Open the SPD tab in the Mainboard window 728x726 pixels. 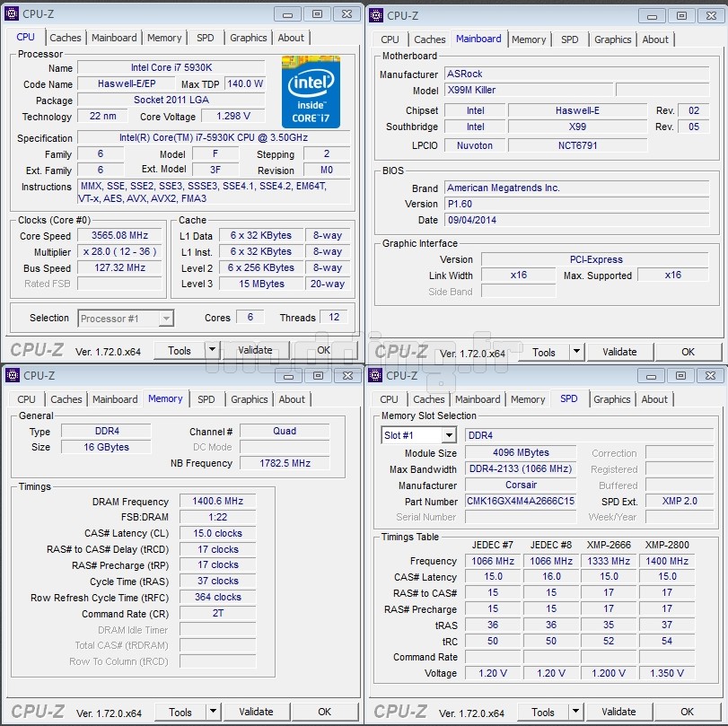click(x=570, y=39)
